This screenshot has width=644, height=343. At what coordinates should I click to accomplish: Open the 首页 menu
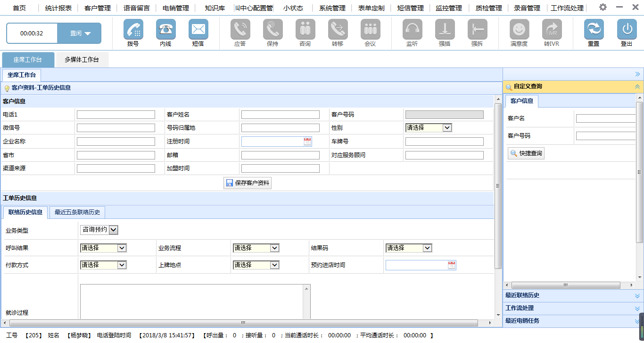coord(19,8)
